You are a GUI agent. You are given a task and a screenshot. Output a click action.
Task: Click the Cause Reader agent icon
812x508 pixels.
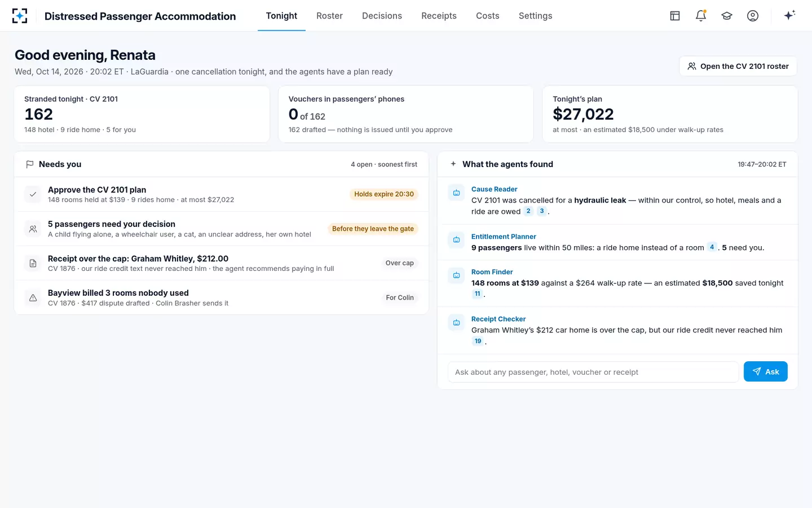[x=456, y=192]
